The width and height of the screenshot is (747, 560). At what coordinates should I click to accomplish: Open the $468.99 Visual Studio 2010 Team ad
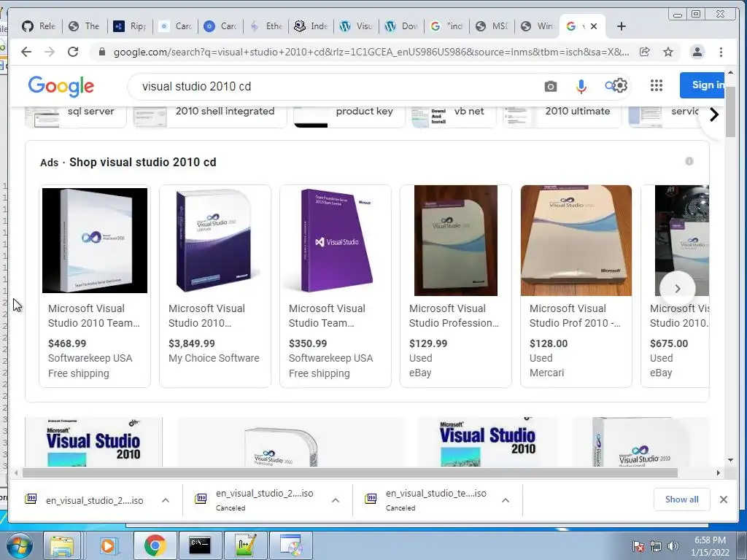95,286
